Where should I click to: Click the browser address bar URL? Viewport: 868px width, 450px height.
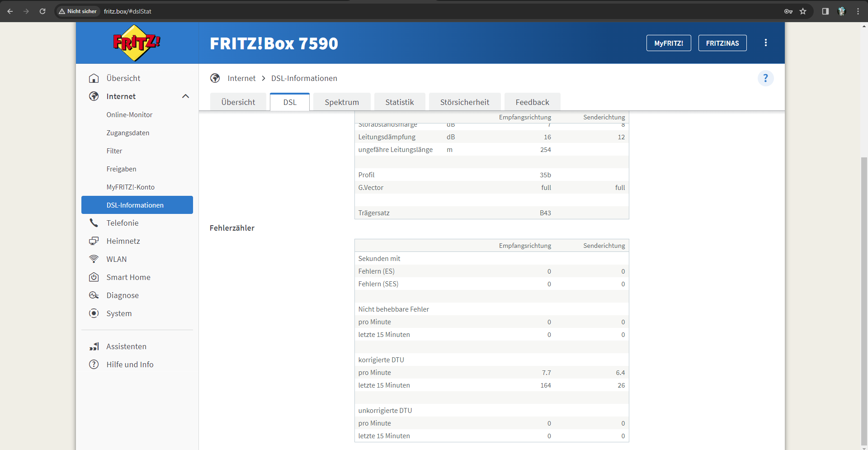[127, 11]
